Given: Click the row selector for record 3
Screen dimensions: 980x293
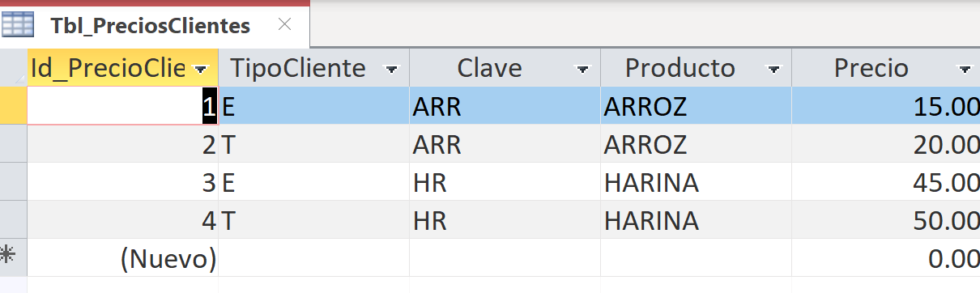Looking at the screenshot, I should click(x=13, y=182).
